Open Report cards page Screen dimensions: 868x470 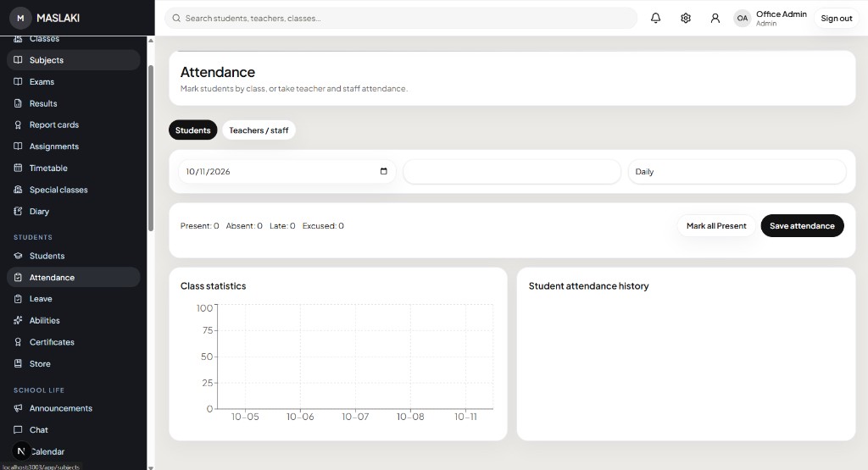pos(73,125)
